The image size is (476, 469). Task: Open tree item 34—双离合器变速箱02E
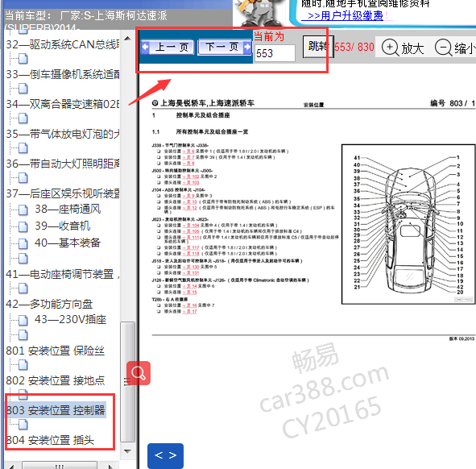[63, 104]
